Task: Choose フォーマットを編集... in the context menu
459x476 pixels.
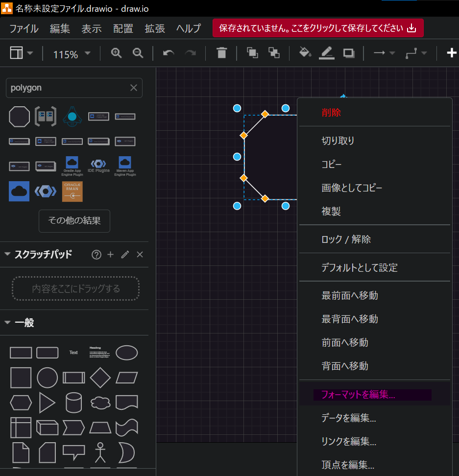Action: 375,394
